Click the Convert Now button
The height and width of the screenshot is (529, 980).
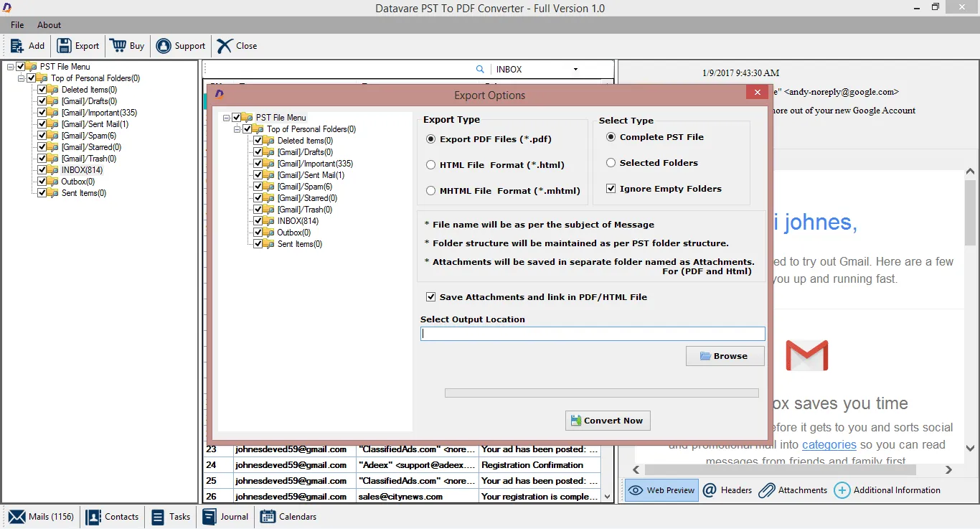pos(607,421)
